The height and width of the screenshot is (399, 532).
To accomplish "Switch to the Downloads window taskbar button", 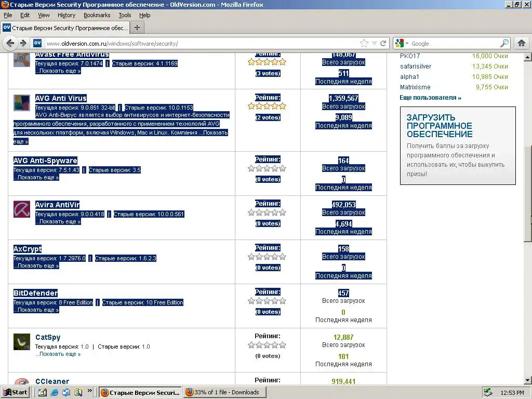I will point(225,393).
